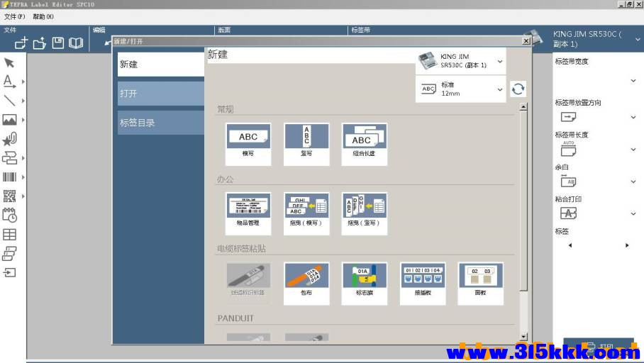Choose the QR code tool
The width and height of the screenshot is (644, 363).
[x=9, y=196]
